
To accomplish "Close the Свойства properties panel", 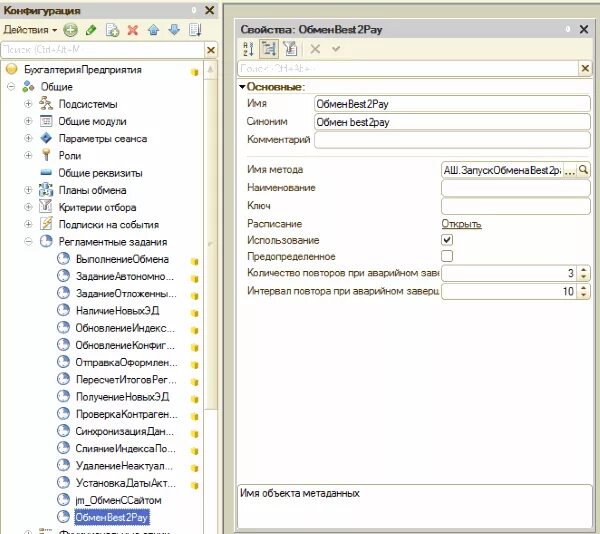I will [x=584, y=29].
